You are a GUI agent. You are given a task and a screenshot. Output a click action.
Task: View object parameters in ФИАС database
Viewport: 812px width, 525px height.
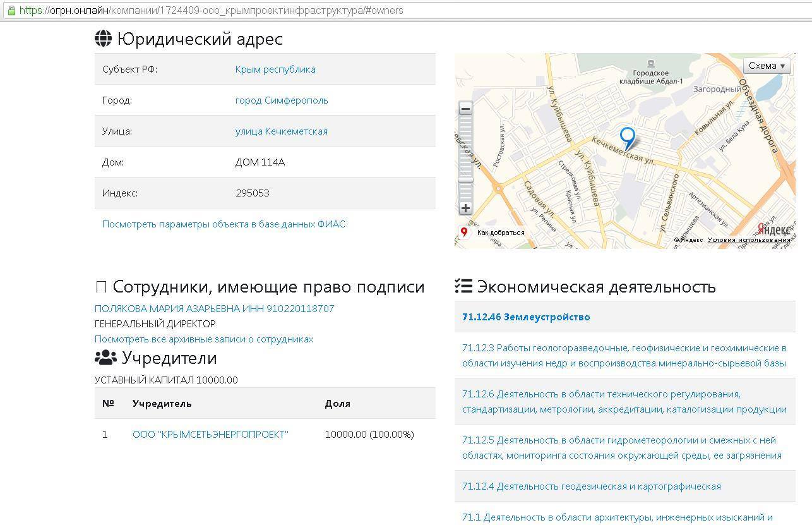224,224
